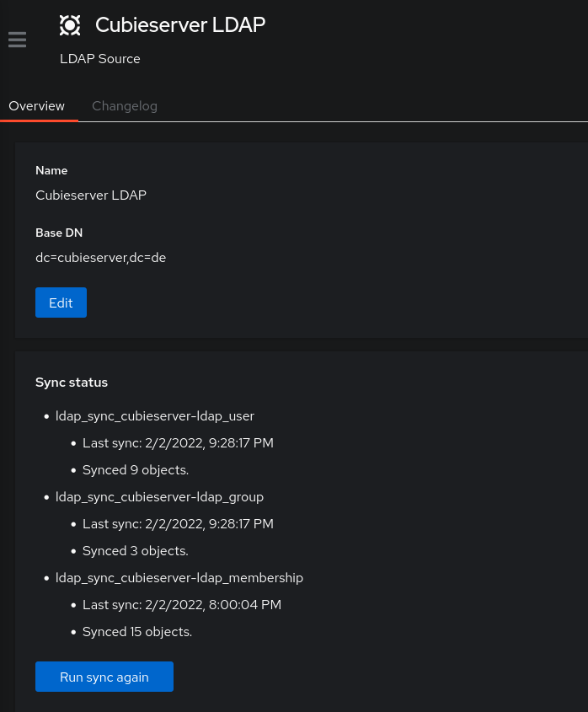
Task: Click the Base DN label
Action: (x=59, y=233)
